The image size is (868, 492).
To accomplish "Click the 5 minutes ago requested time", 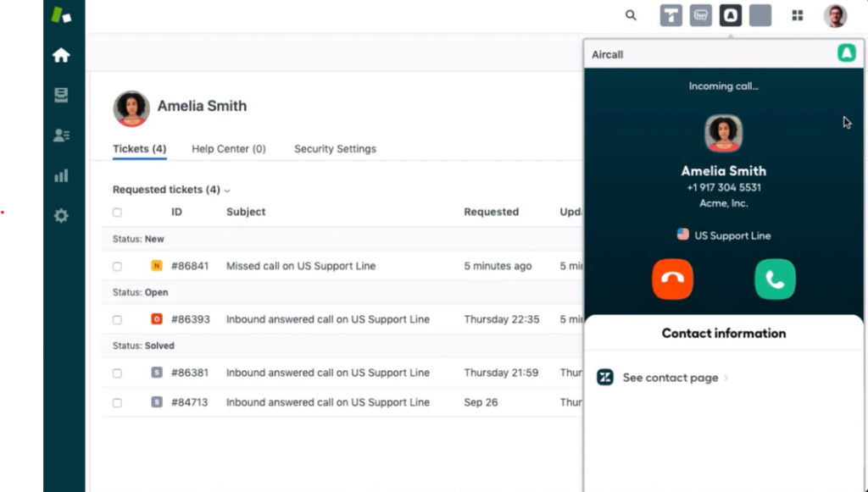I will coord(498,266).
